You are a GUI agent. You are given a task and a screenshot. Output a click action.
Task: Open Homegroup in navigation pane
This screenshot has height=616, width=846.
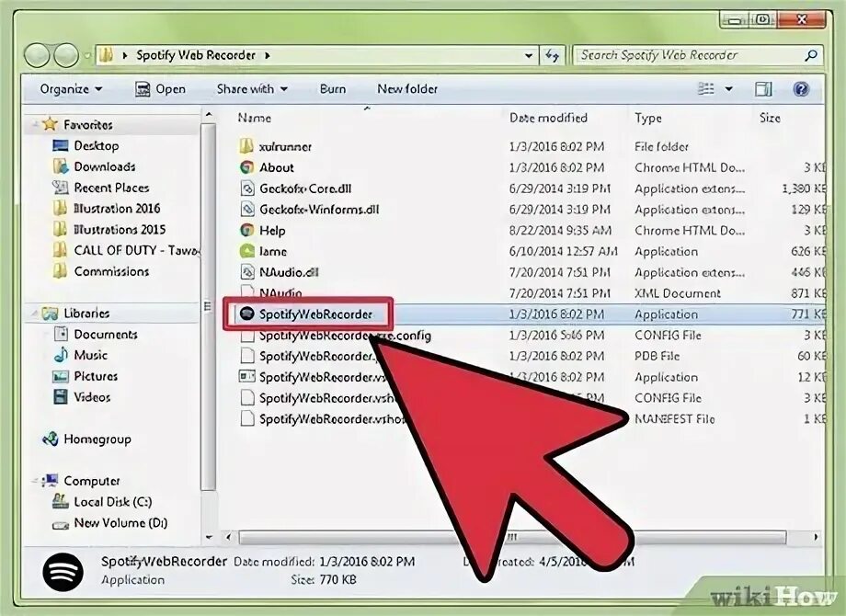pyautogui.click(x=97, y=439)
